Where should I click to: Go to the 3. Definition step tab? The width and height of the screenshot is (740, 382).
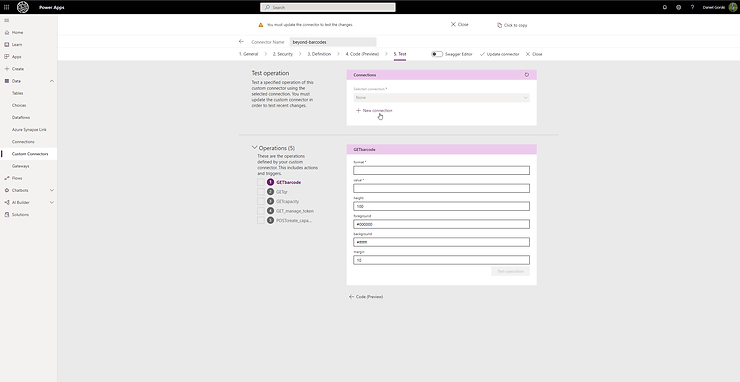(x=319, y=54)
